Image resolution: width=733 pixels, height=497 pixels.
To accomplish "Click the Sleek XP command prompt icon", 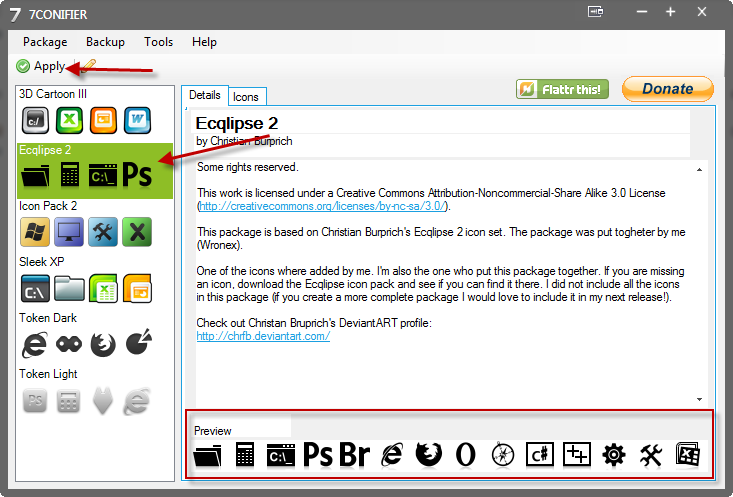I will click(35, 288).
